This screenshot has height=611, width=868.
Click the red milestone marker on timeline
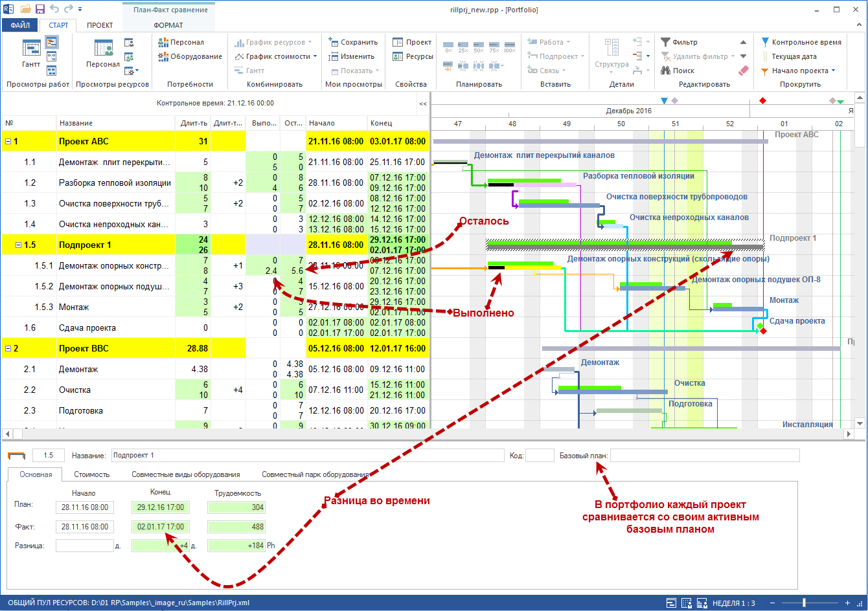tap(762, 100)
